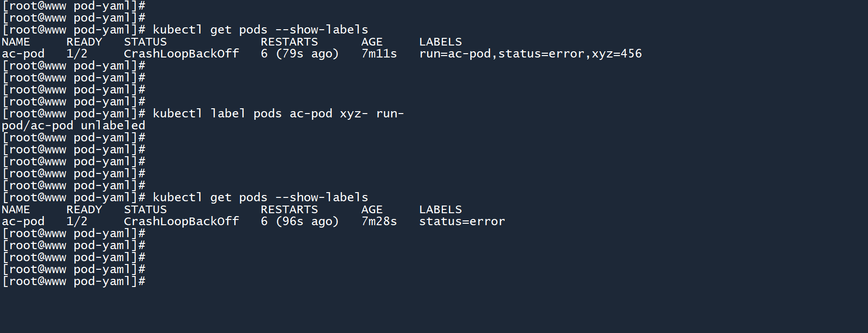Screen dimensions: 868x333
Task: Click the kubectl label pods command line
Action: tap(278, 114)
